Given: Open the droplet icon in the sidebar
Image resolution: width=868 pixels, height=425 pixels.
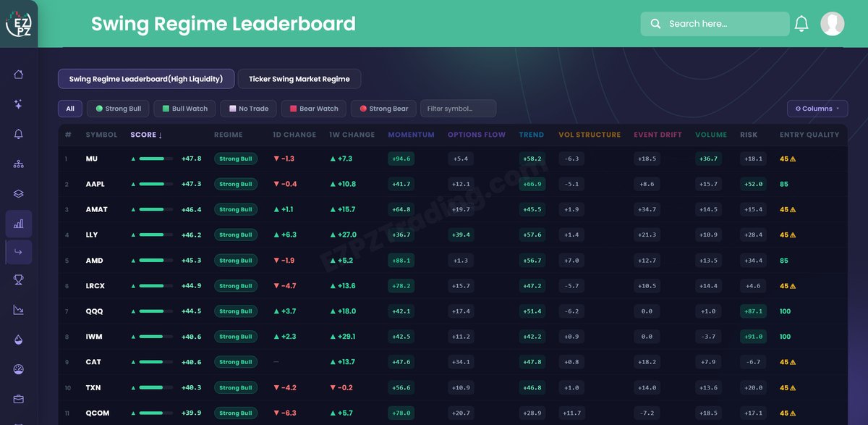Looking at the screenshot, I should point(19,340).
